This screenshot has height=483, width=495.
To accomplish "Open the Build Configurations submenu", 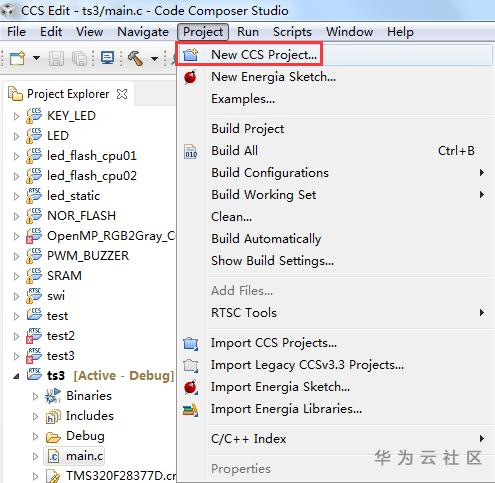I will (335, 173).
